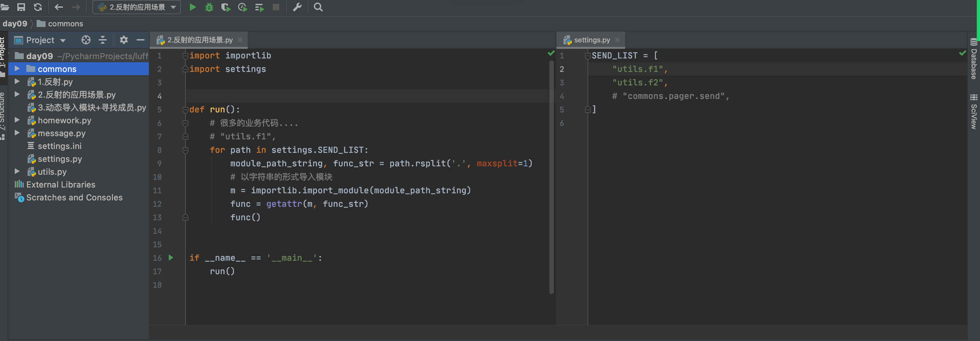Image resolution: width=980 pixels, height=341 pixels.
Task: Click the save all icon
Action: [x=21, y=7]
